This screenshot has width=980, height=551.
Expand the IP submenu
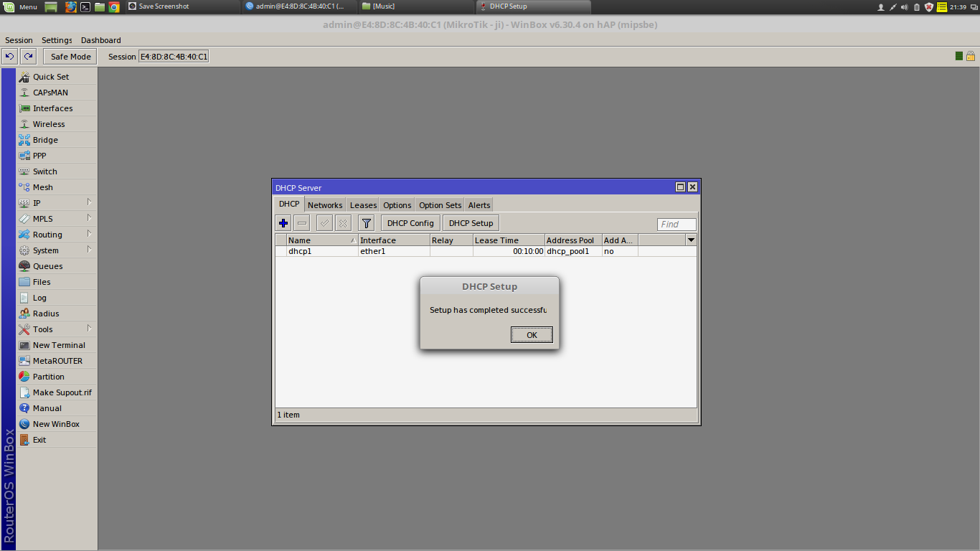(x=57, y=203)
